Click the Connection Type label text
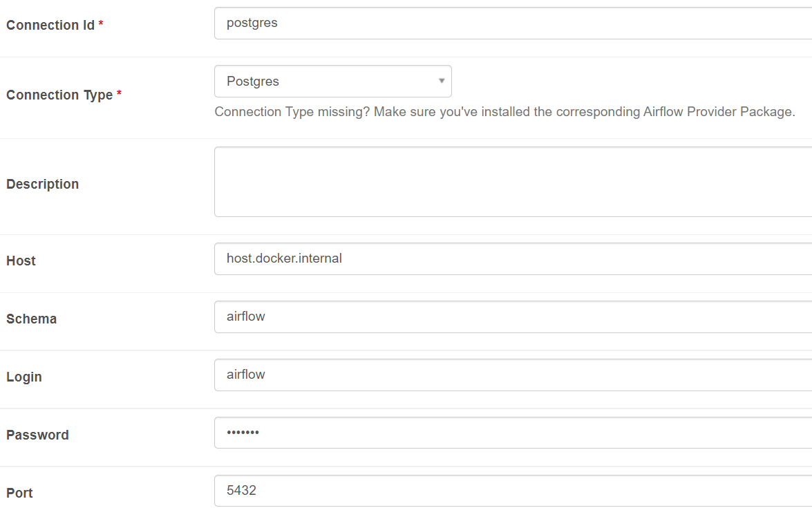Screen dimensions: 812x508 [x=59, y=95]
